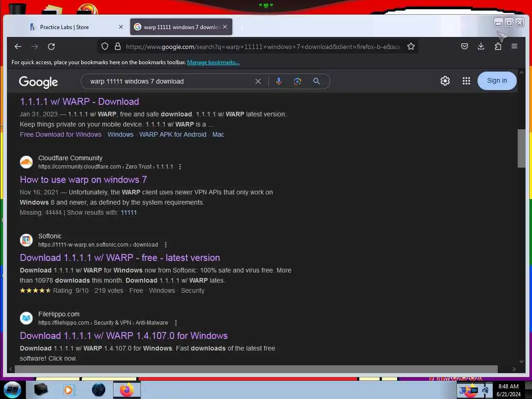The height and width of the screenshot is (399, 532).
Task: Close the Practice Labs Store tab
Action: (x=121, y=27)
